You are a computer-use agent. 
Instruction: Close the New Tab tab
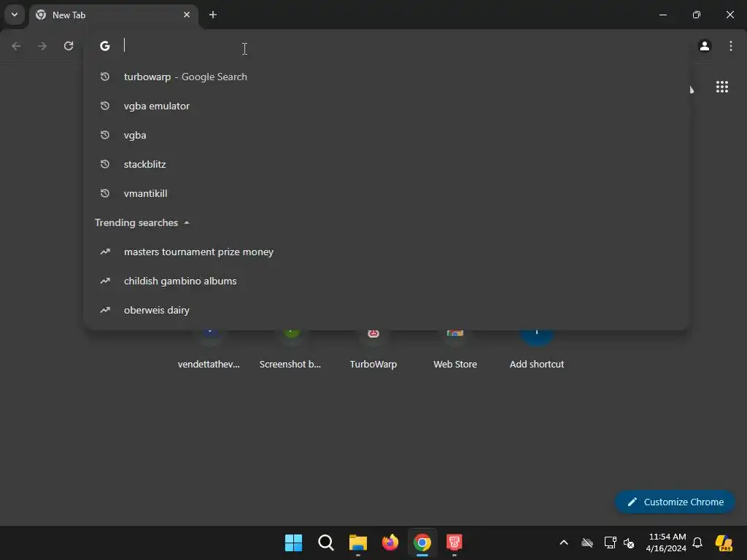[x=187, y=15]
